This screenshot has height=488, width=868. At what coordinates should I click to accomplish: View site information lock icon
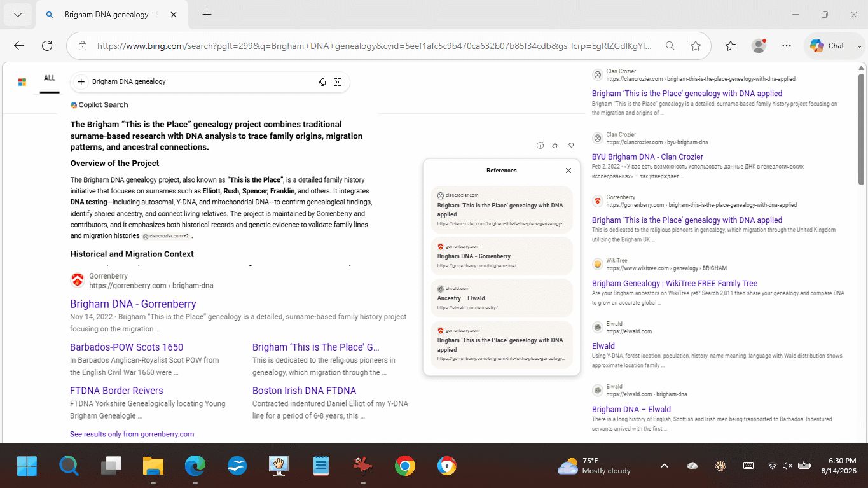click(x=83, y=46)
